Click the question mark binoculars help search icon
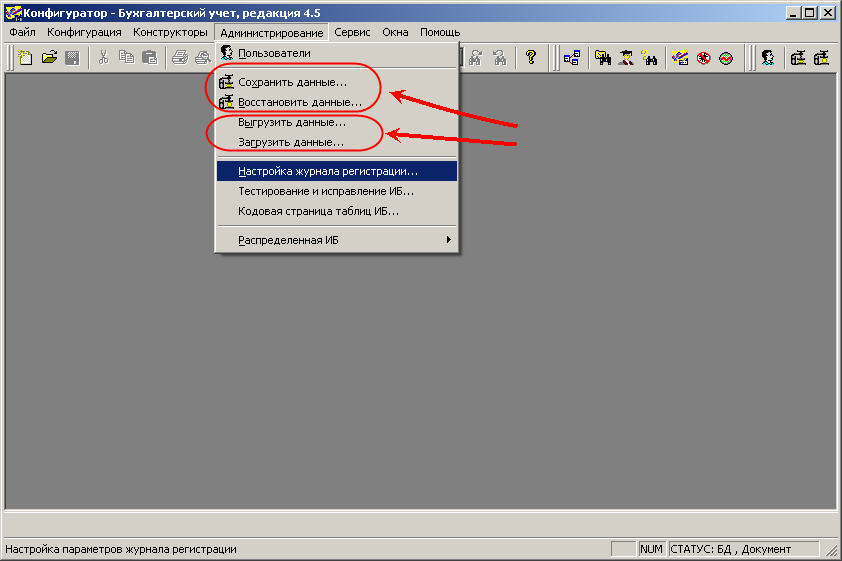The height and width of the screenshot is (561, 842). [x=649, y=57]
